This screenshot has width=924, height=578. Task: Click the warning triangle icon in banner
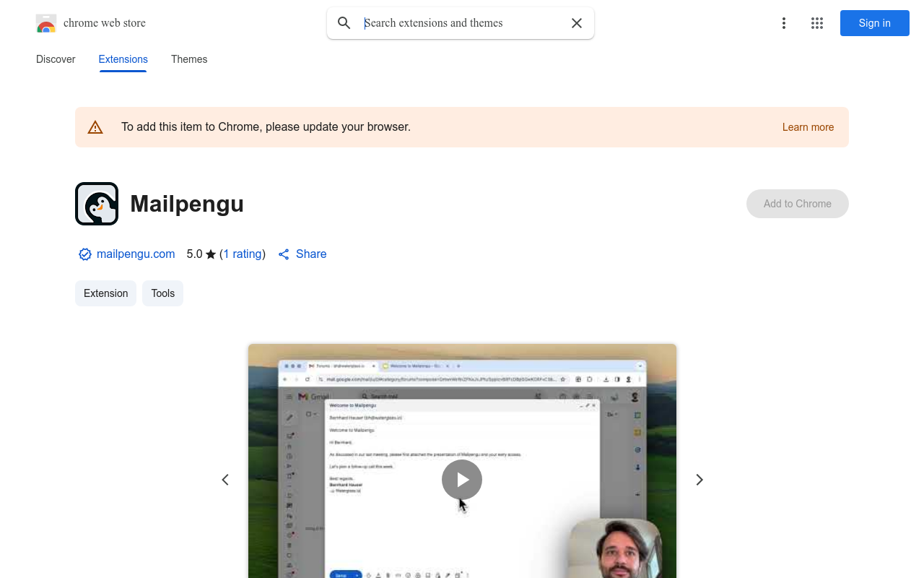click(x=95, y=127)
